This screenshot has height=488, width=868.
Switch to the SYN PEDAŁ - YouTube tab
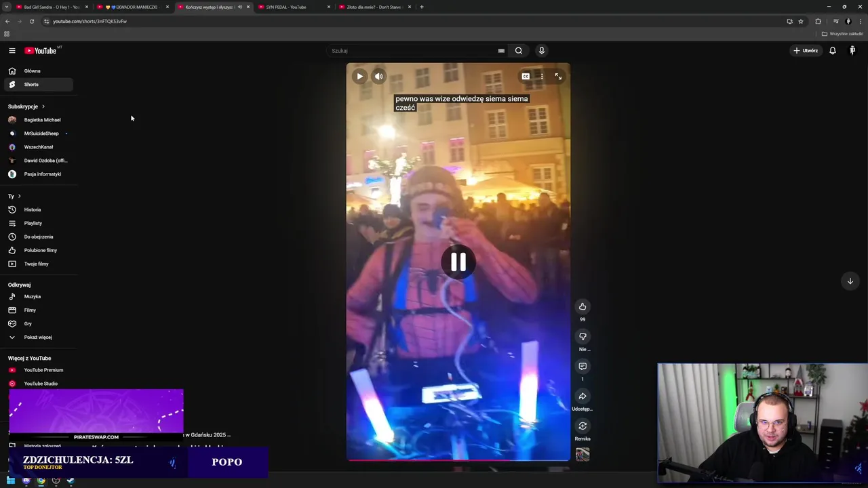pyautogui.click(x=292, y=7)
